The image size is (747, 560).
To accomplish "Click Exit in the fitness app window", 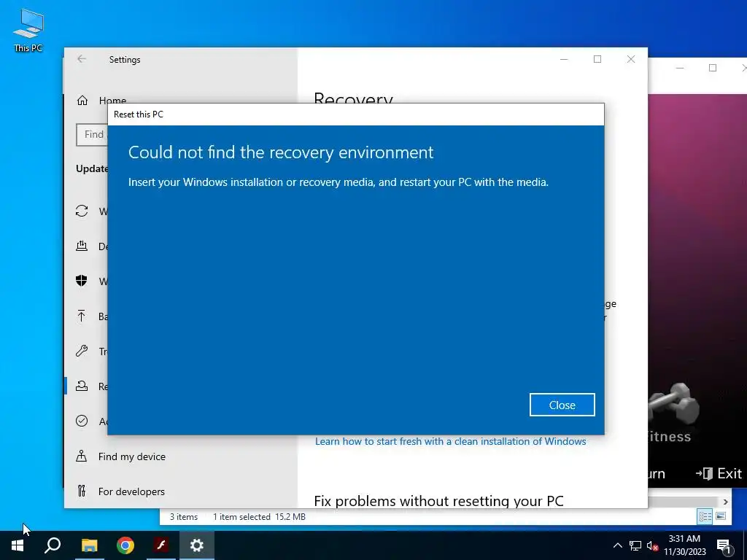I will click(x=719, y=473).
